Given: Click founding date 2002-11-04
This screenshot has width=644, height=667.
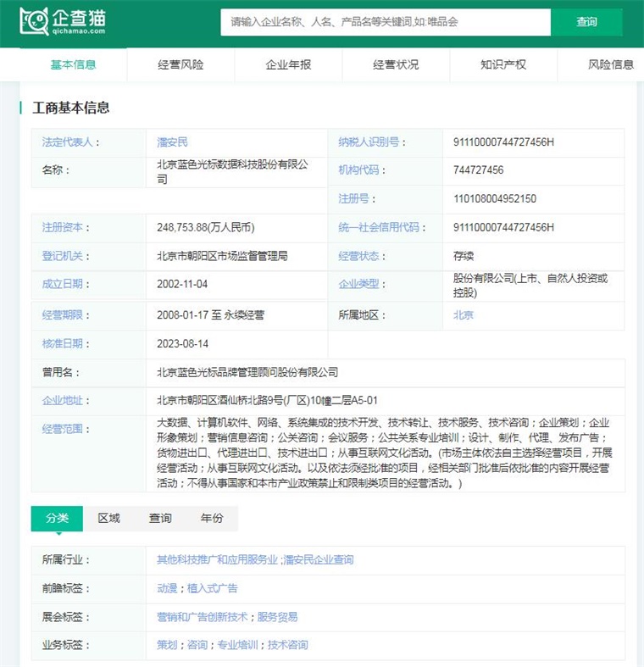Looking at the screenshot, I should tap(182, 284).
